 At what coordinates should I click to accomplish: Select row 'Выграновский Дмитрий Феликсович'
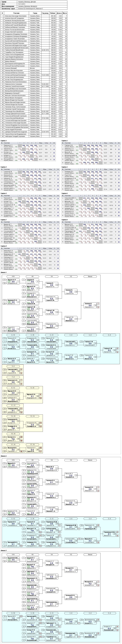pyautogui.click(x=34, y=48)
